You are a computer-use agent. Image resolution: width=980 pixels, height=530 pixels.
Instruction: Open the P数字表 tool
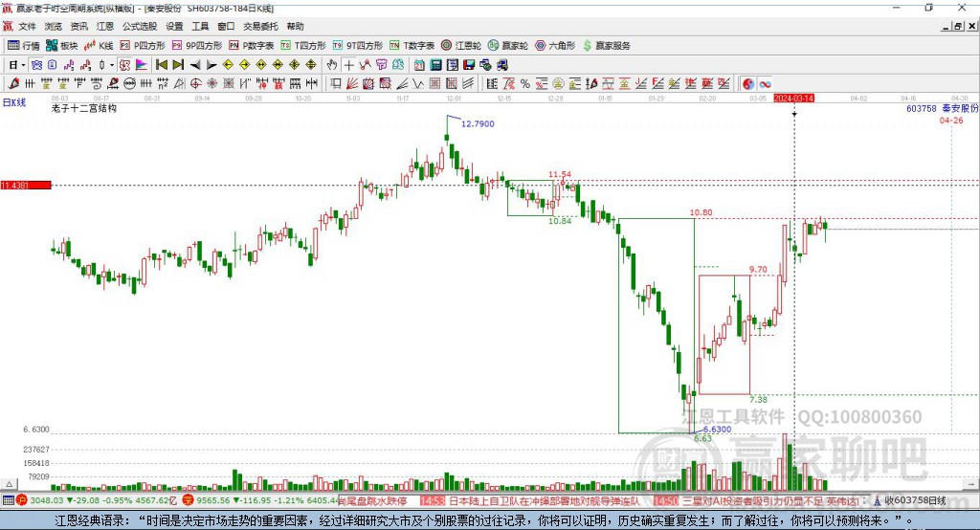[x=252, y=46]
